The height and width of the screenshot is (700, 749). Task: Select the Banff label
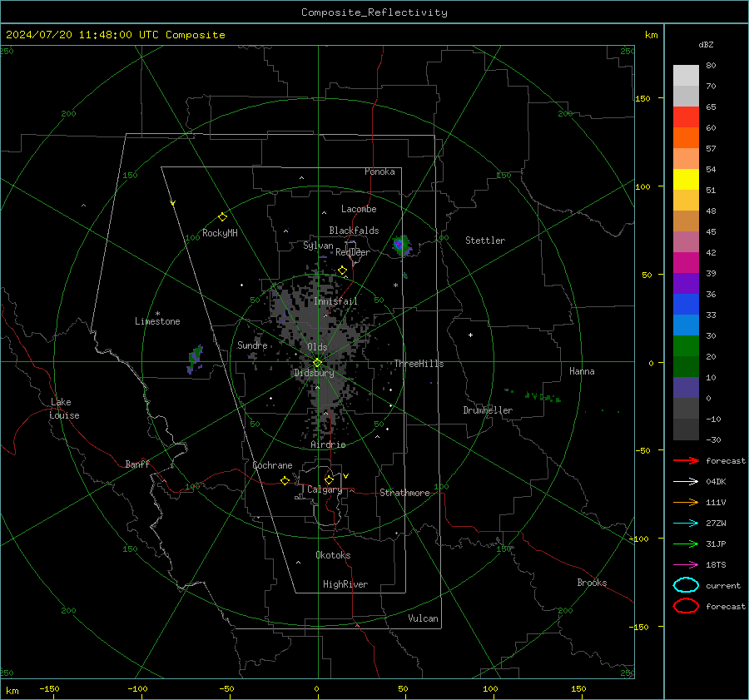[x=137, y=464]
